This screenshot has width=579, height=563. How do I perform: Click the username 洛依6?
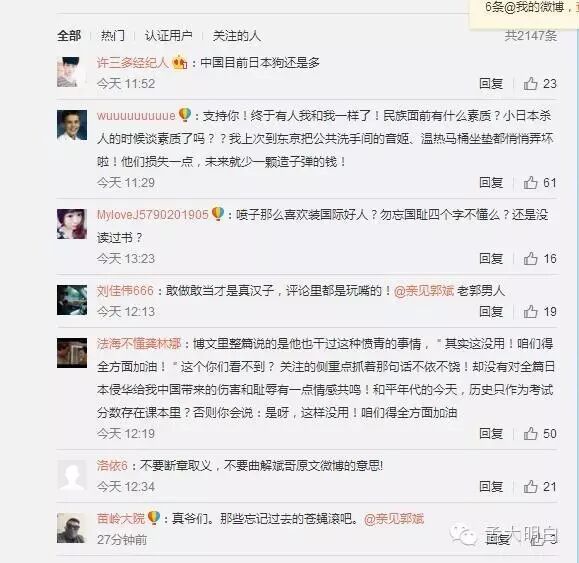pyautogui.click(x=112, y=466)
